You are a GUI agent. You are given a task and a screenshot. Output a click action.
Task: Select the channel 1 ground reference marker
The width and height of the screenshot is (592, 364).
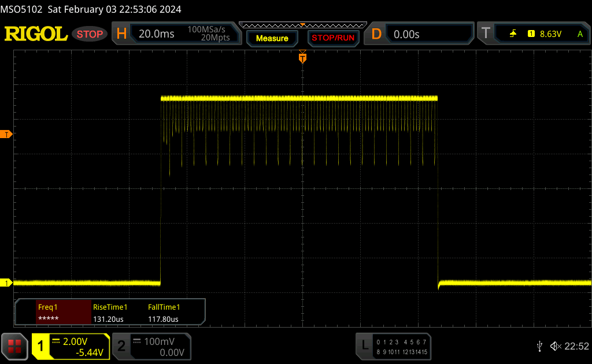click(6, 283)
